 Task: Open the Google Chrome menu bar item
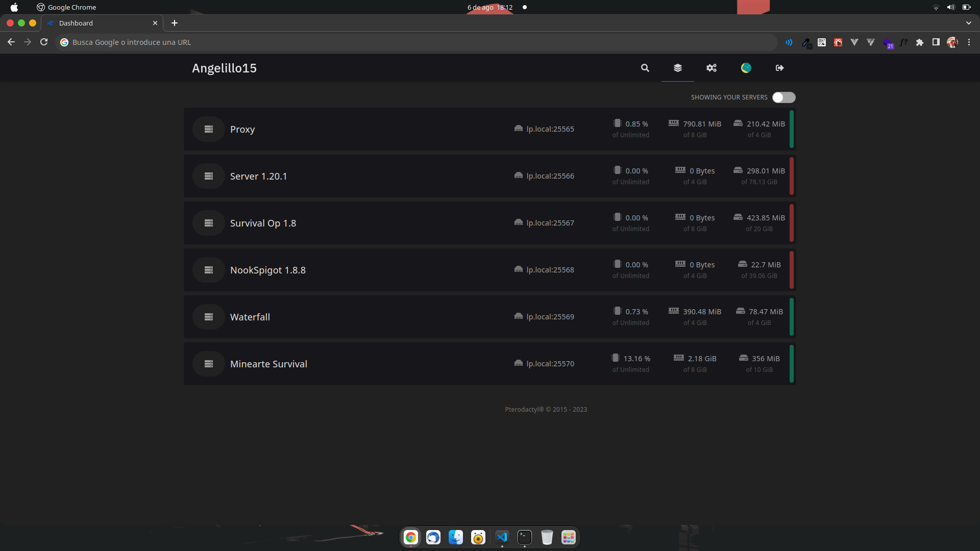click(72, 7)
